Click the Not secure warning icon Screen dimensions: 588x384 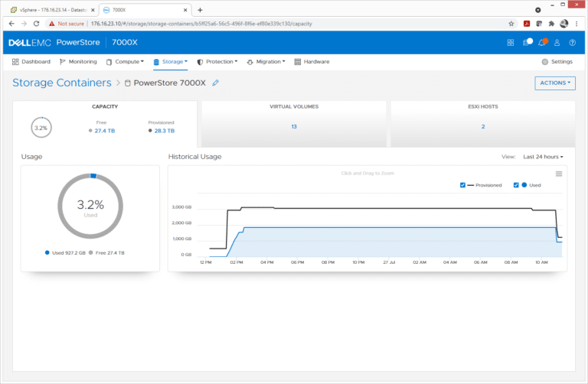coord(52,24)
